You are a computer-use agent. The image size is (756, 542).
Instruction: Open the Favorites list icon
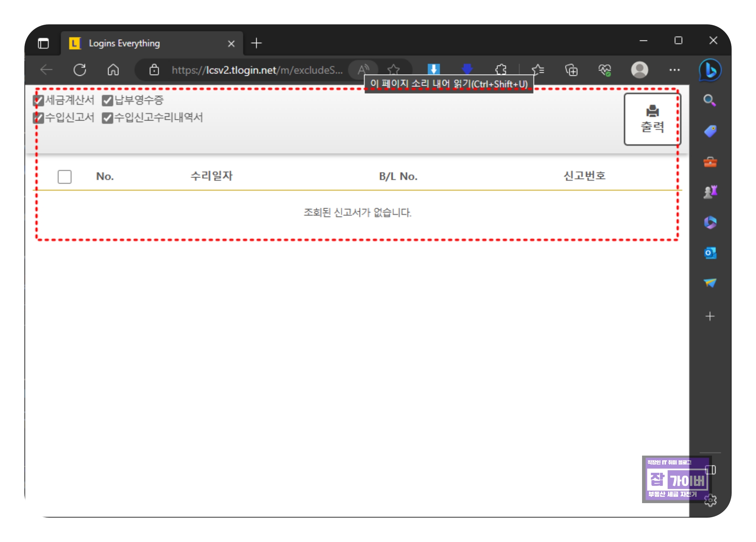tap(538, 70)
